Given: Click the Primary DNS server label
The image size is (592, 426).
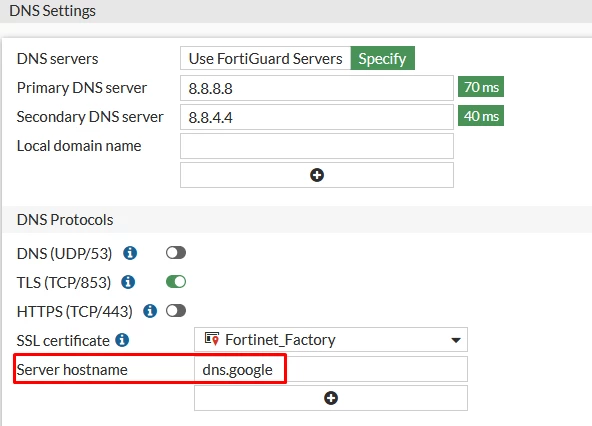Looking at the screenshot, I should coord(82,88).
